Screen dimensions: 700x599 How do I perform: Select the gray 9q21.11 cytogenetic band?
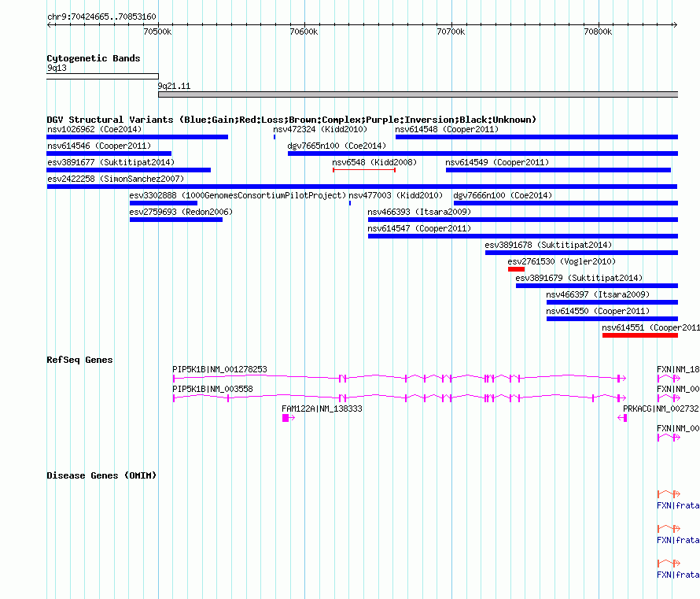(x=418, y=94)
